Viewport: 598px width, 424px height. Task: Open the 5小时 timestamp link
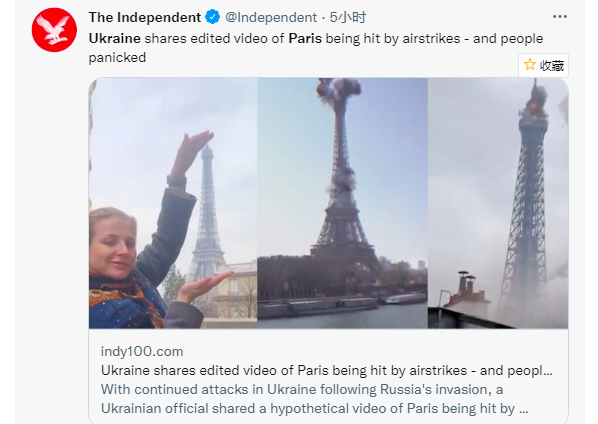(x=348, y=18)
